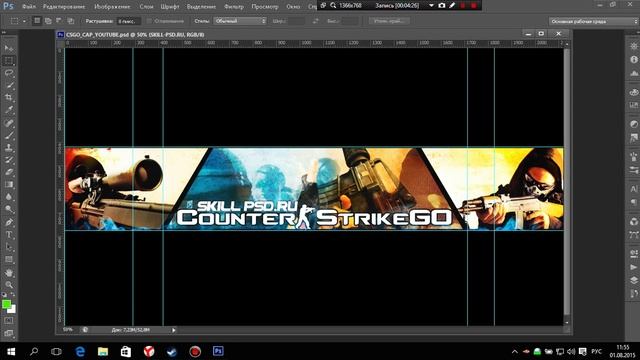
Task: Open File Explorer from the taskbar
Action: 103,351
